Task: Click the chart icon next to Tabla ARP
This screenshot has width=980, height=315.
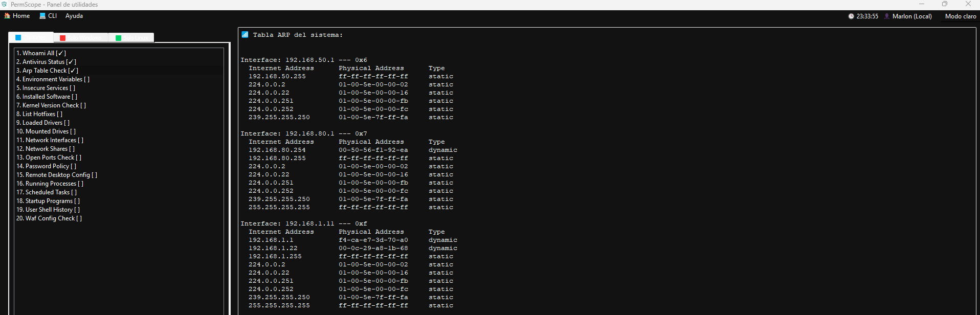Action: [x=245, y=35]
